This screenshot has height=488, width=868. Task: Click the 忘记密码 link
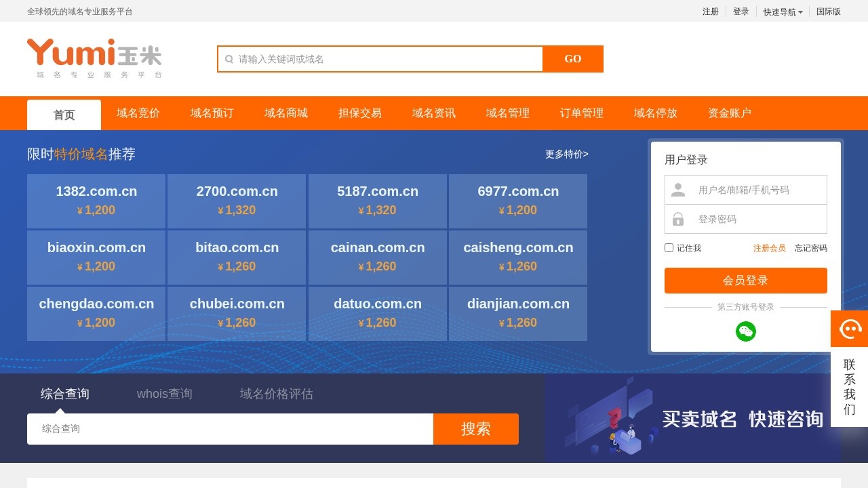811,248
